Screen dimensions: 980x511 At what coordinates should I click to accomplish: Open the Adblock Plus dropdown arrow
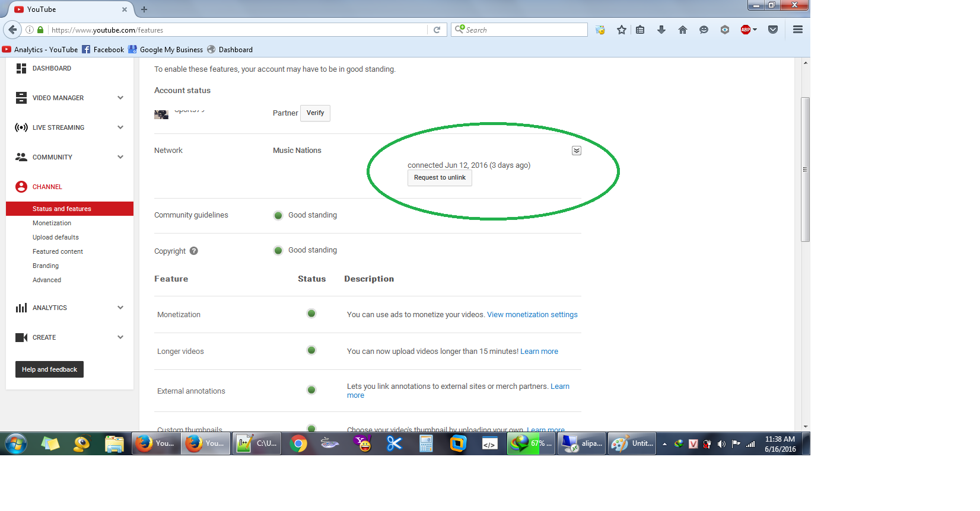point(755,30)
